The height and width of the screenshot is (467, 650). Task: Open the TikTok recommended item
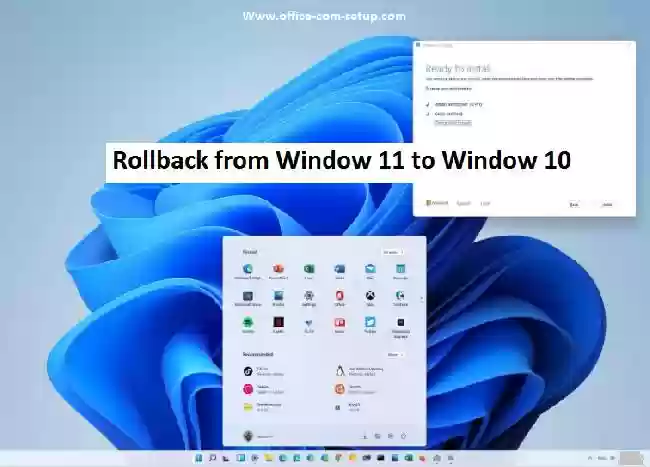[264, 371]
